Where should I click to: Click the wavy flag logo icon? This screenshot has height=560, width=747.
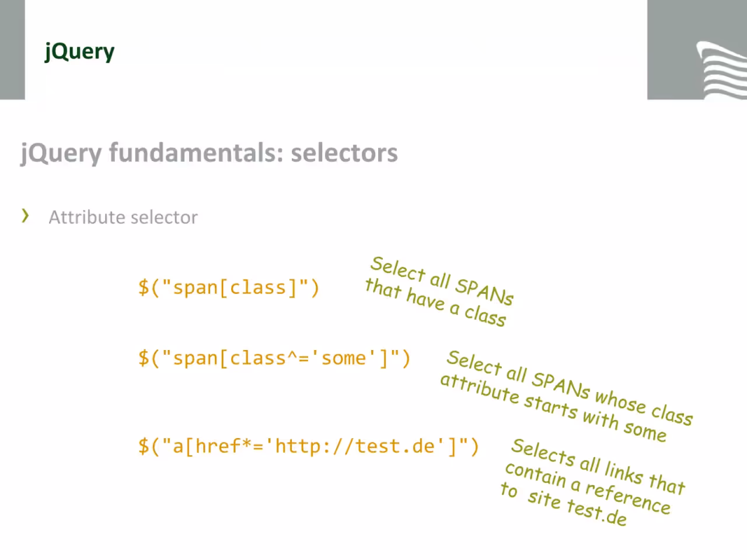pyautogui.click(x=722, y=70)
